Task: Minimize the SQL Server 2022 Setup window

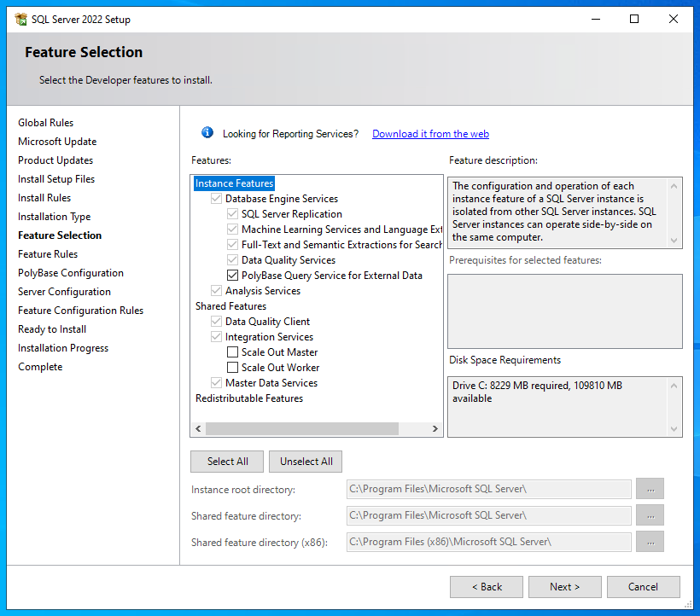Action: tap(596, 19)
